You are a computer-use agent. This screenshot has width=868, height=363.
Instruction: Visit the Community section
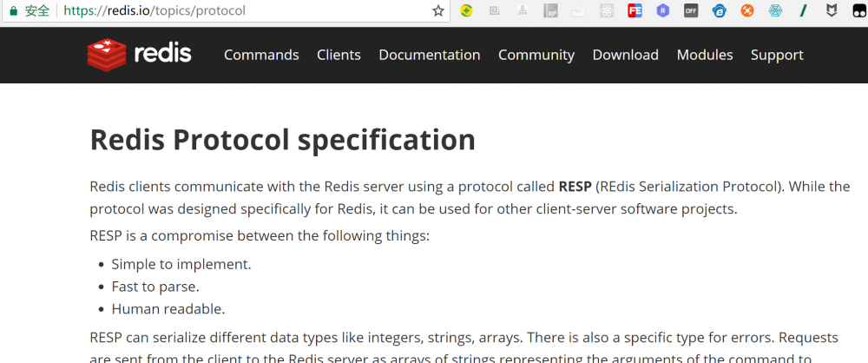536,55
